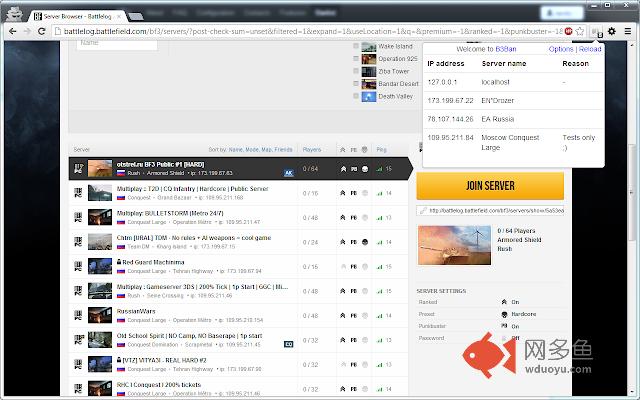The width and height of the screenshot is (640, 400).
Task: Click server icon of Old School Spirit row
Action: tap(78, 340)
